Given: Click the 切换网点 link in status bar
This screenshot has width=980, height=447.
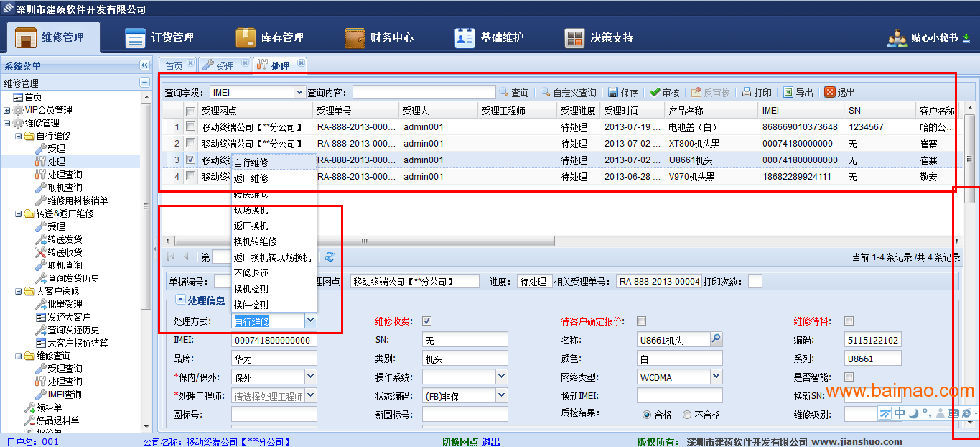Looking at the screenshot, I should point(460,441).
